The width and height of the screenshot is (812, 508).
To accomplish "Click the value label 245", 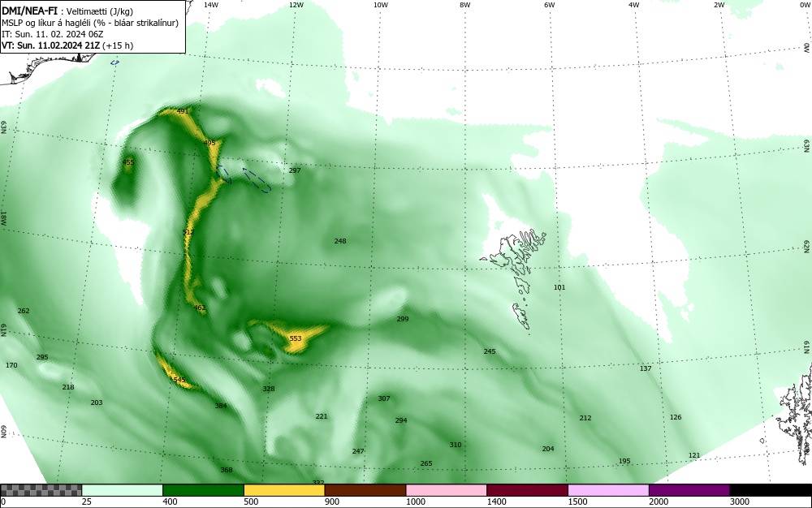I will [x=490, y=351].
